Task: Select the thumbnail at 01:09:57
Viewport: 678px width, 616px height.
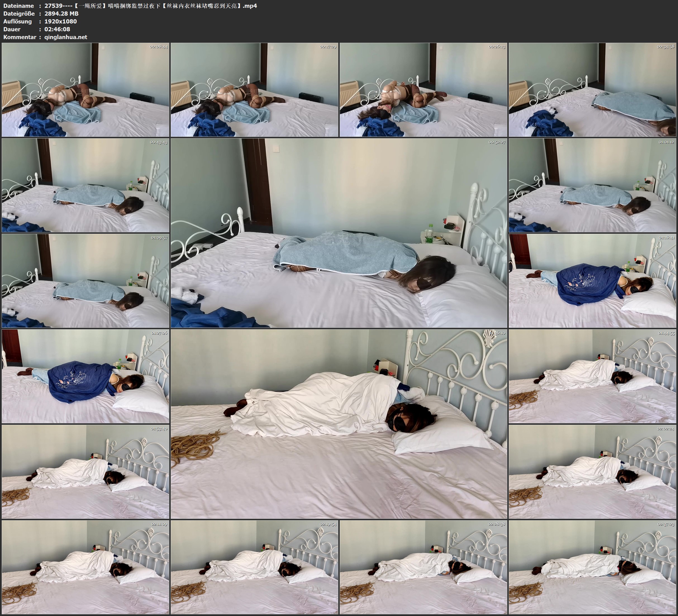Action: tap(85, 281)
